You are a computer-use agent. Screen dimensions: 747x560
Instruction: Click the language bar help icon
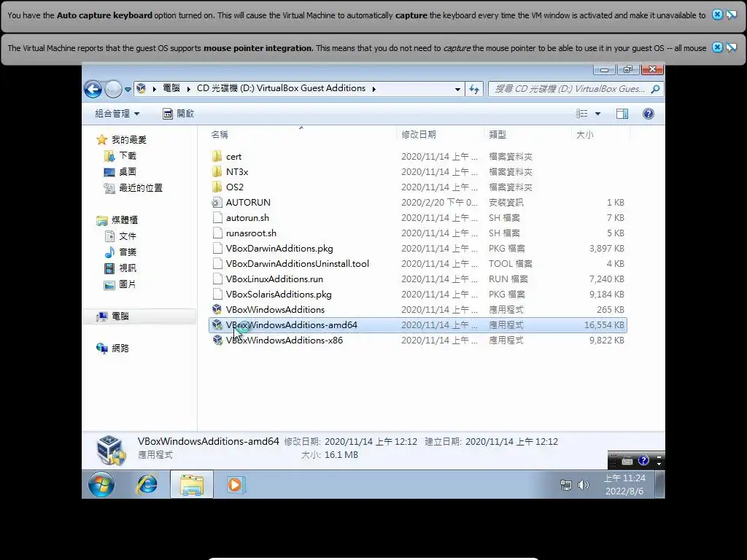coord(643,460)
